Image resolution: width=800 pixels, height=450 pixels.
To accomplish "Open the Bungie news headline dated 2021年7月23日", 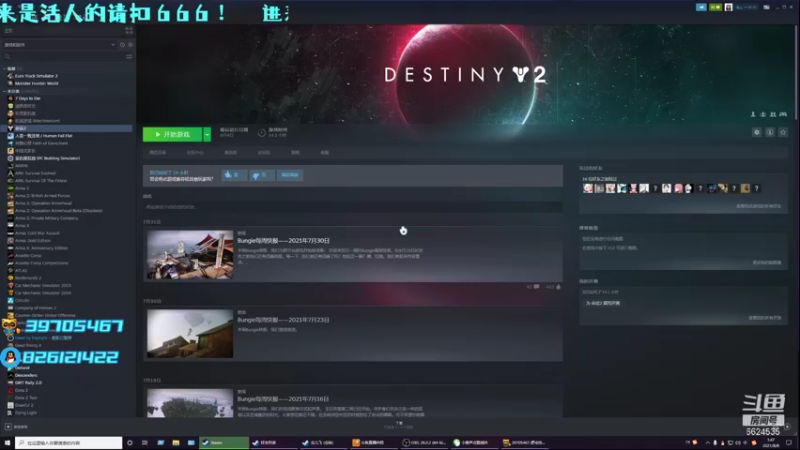I will click(x=284, y=320).
